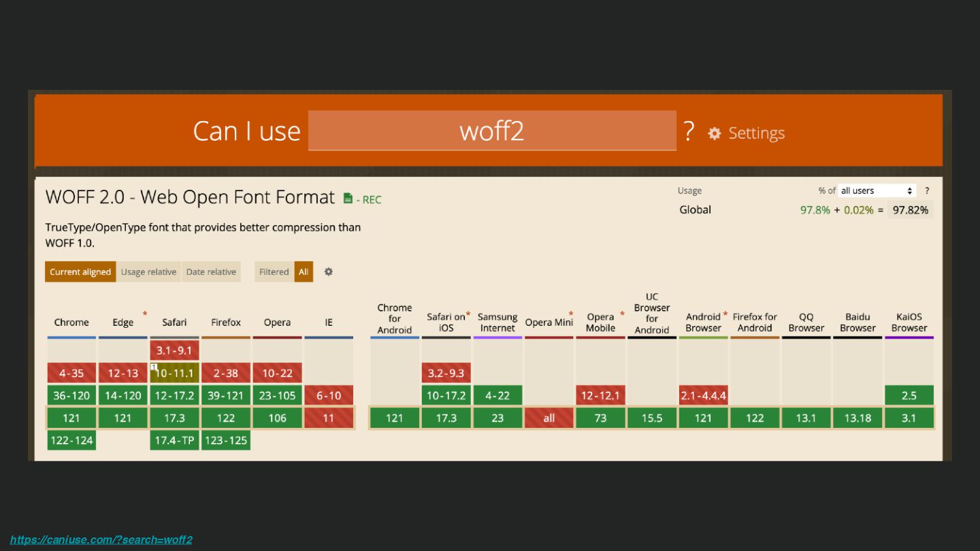Click the Safari on iOS 3.2-9.3 cell

(x=446, y=373)
